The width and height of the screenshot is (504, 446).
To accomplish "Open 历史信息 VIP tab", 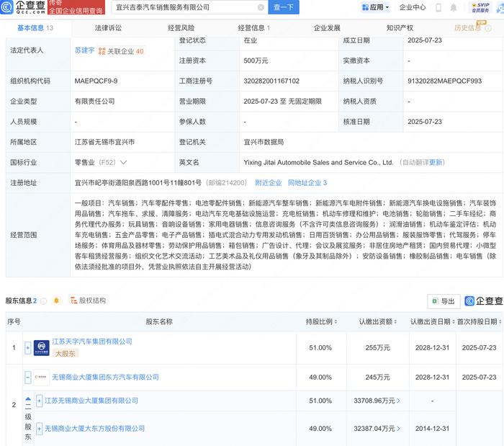I will (x=473, y=28).
